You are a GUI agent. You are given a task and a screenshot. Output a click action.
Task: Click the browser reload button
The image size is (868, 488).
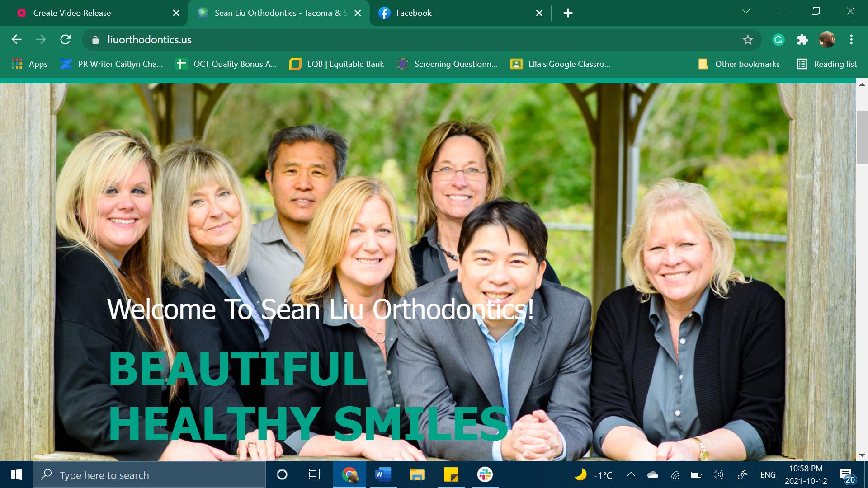(66, 40)
